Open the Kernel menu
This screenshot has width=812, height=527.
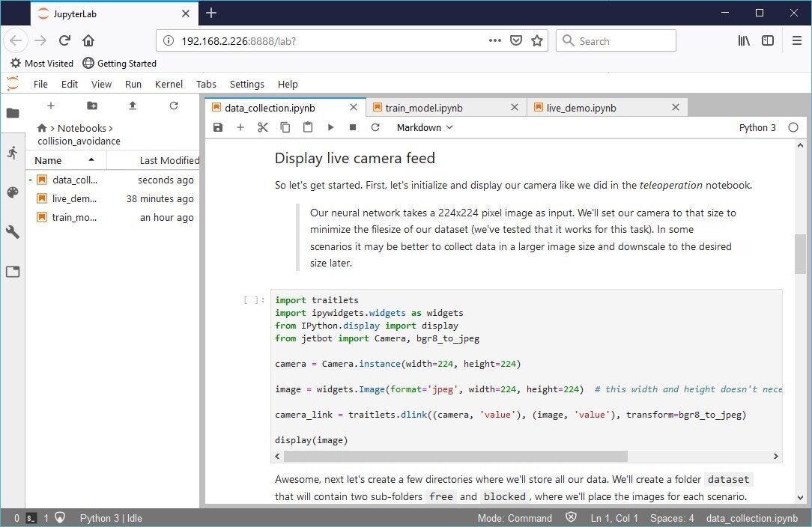(x=169, y=84)
